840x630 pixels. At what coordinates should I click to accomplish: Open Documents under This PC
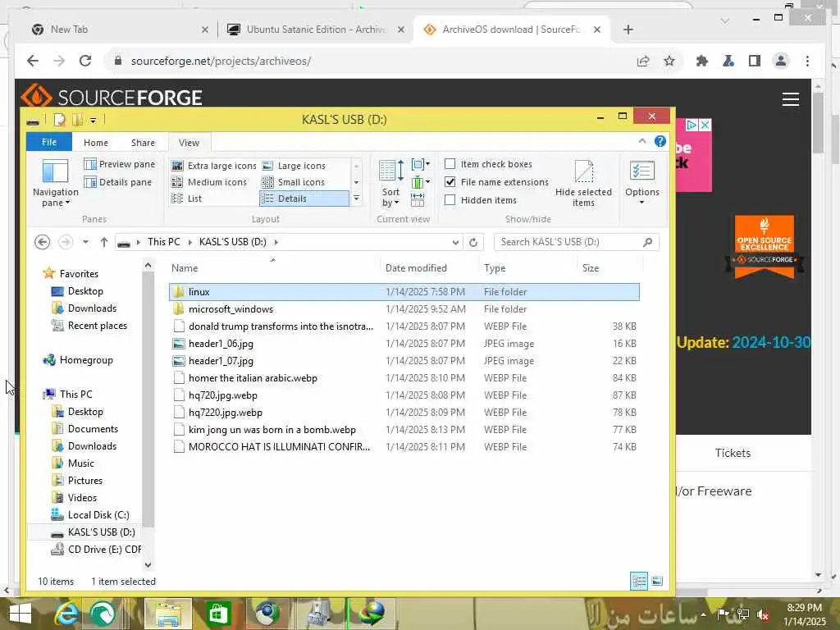coord(85,428)
